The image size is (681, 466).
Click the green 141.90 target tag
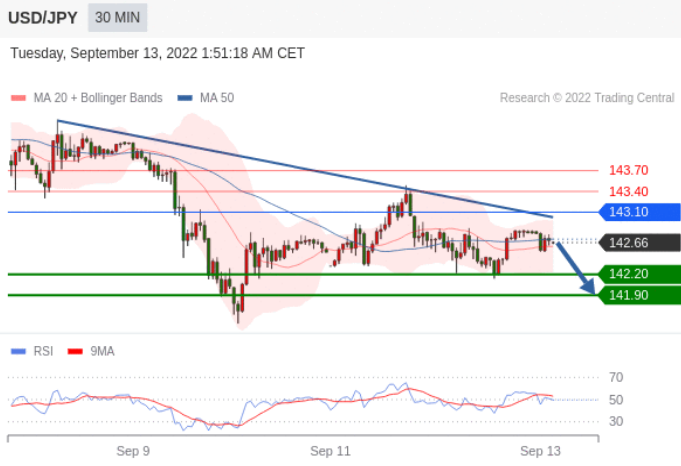[640, 295]
